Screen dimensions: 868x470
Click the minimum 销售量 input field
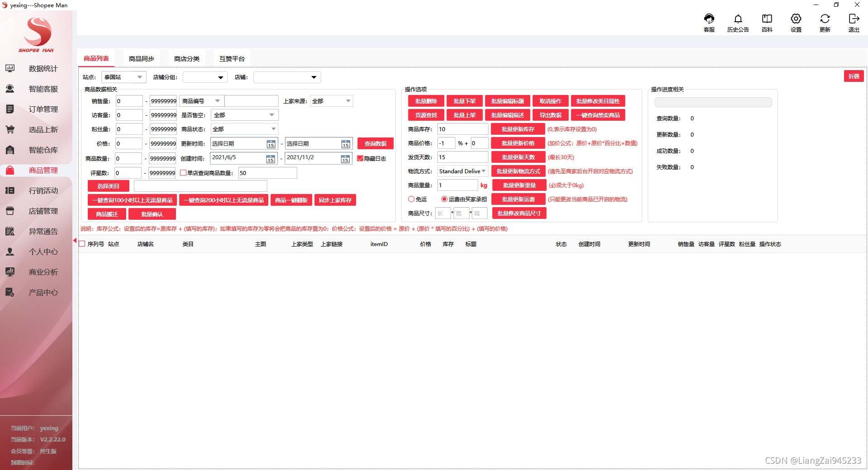129,101
